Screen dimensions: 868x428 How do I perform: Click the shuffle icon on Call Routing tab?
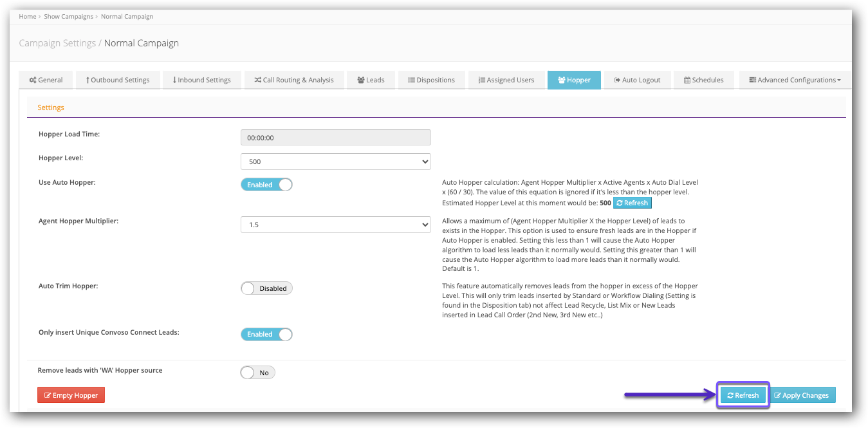click(x=257, y=80)
